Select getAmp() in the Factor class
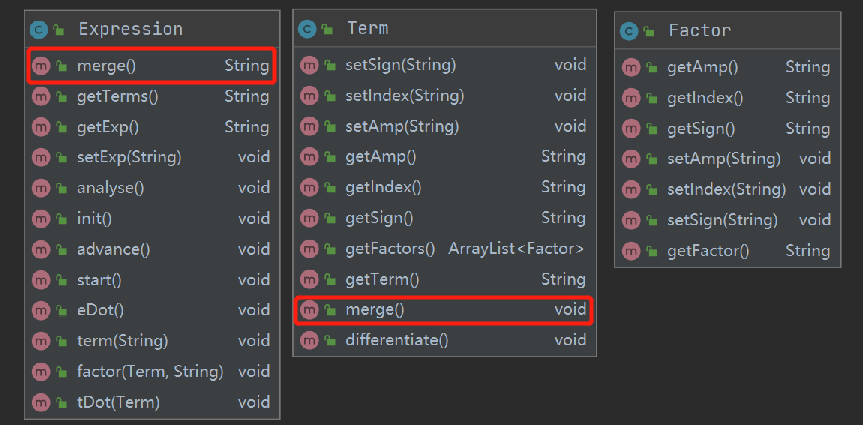 pos(702,67)
